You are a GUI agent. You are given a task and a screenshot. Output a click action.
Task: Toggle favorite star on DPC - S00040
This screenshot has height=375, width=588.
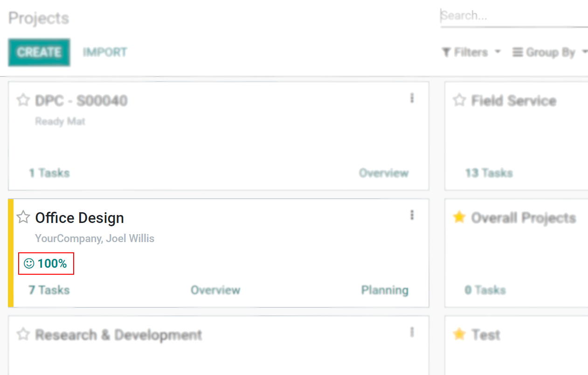pos(23,100)
